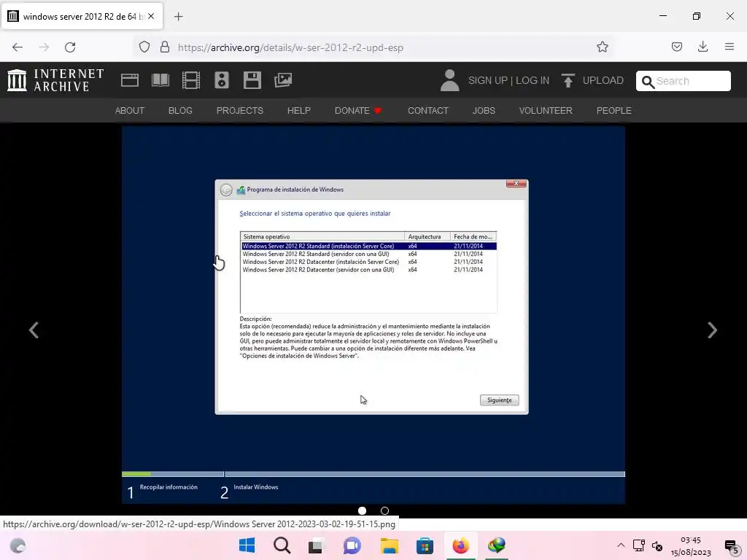This screenshot has height=560, width=747.
Task: Click LOG IN
Action: pos(532,80)
